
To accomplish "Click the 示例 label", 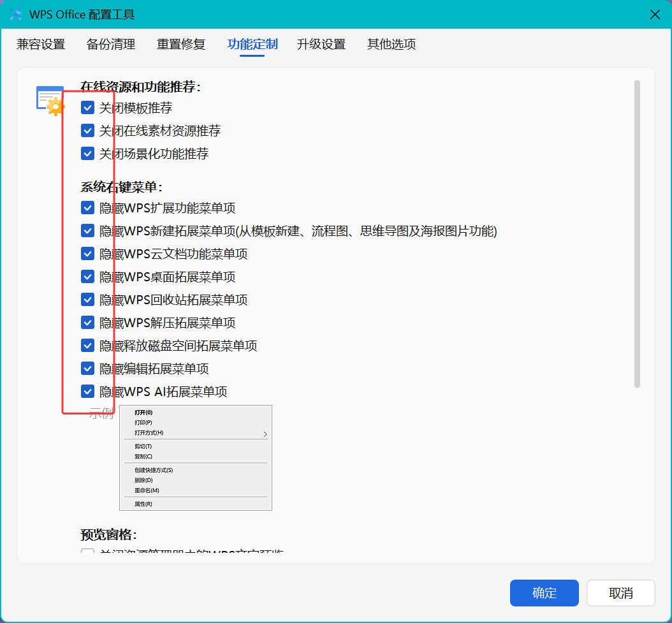I will 101,413.
